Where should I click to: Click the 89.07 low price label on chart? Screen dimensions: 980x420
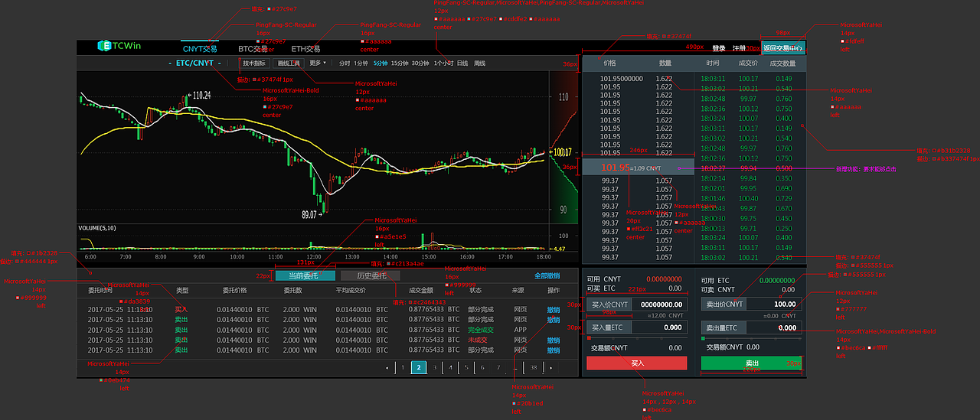coord(309,216)
